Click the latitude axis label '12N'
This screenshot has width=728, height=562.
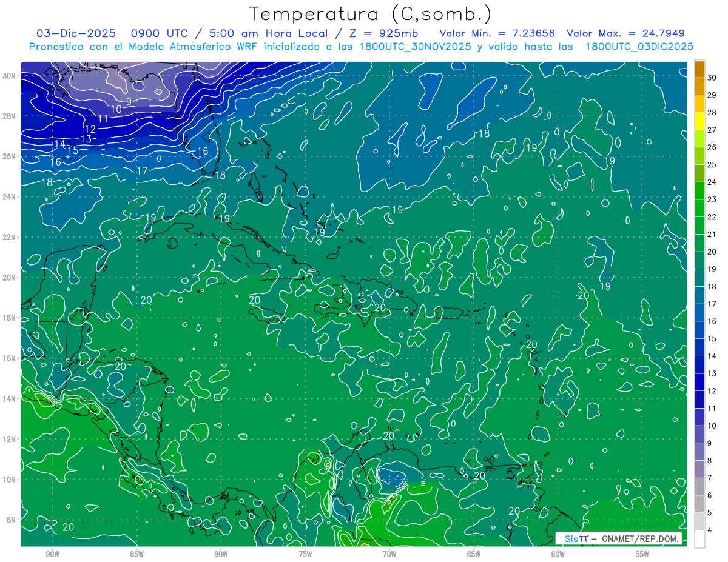click(10, 439)
